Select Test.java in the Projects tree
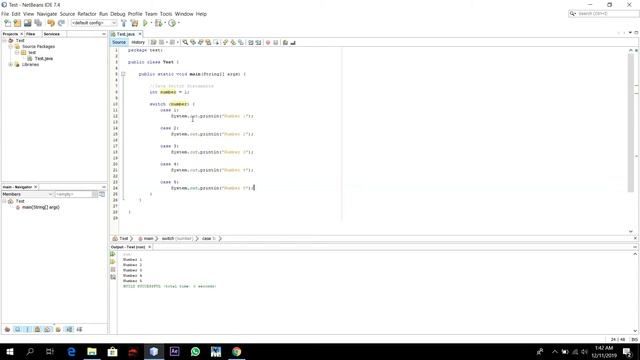 pyautogui.click(x=44, y=59)
